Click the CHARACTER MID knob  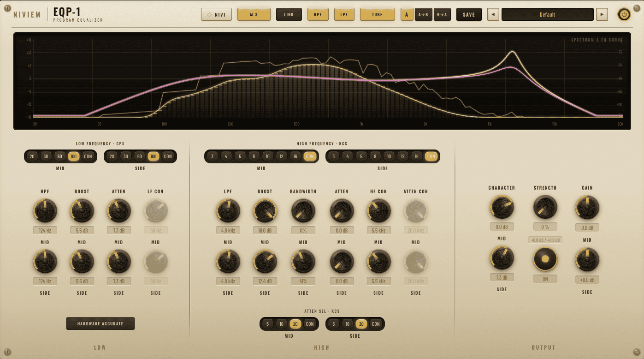502,207
